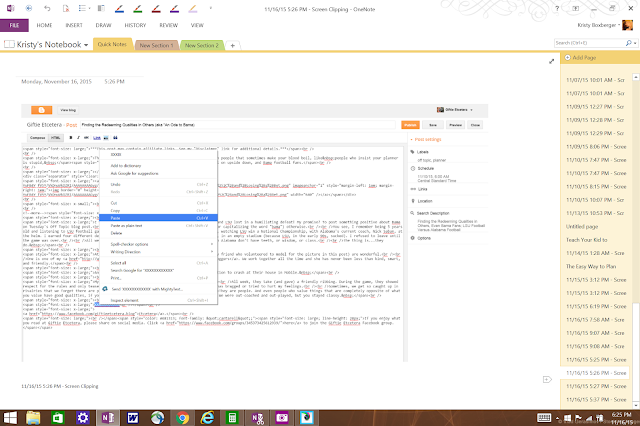The width and height of the screenshot is (640, 426).
Task: Open Word from the taskbar
Action: pyautogui.click(x=133, y=418)
